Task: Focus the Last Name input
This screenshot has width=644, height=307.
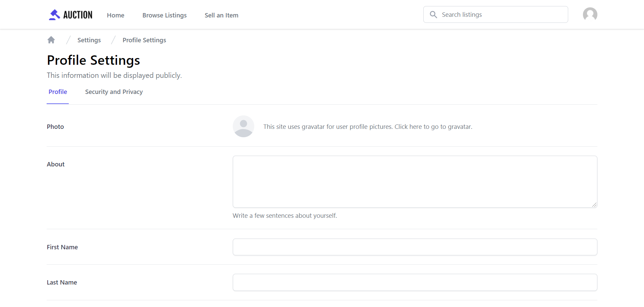Action: [x=415, y=283]
